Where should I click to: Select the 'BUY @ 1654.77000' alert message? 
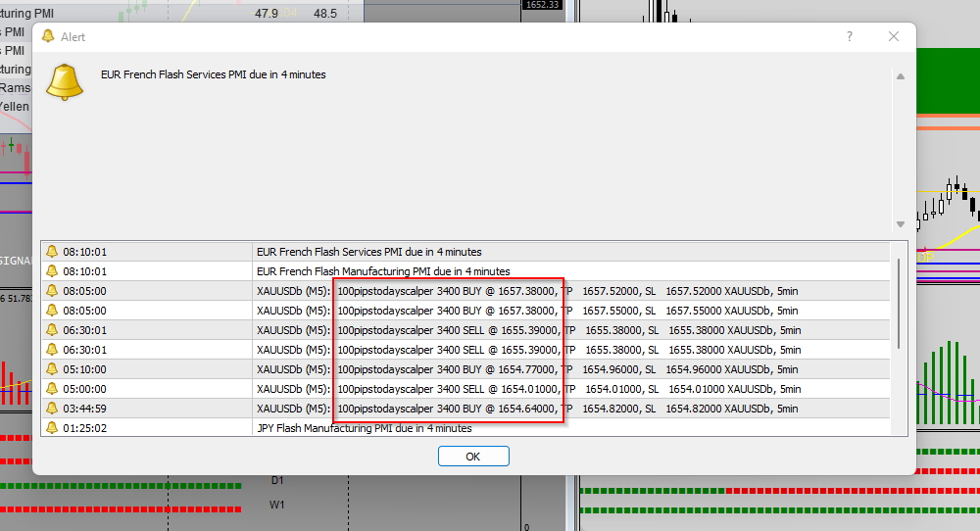point(527,369)
